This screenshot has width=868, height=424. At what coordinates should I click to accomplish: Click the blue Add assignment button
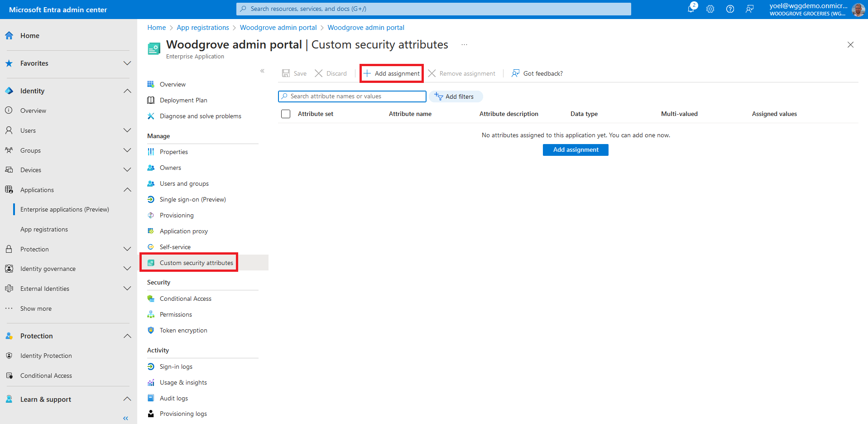[x=575, y=150]
